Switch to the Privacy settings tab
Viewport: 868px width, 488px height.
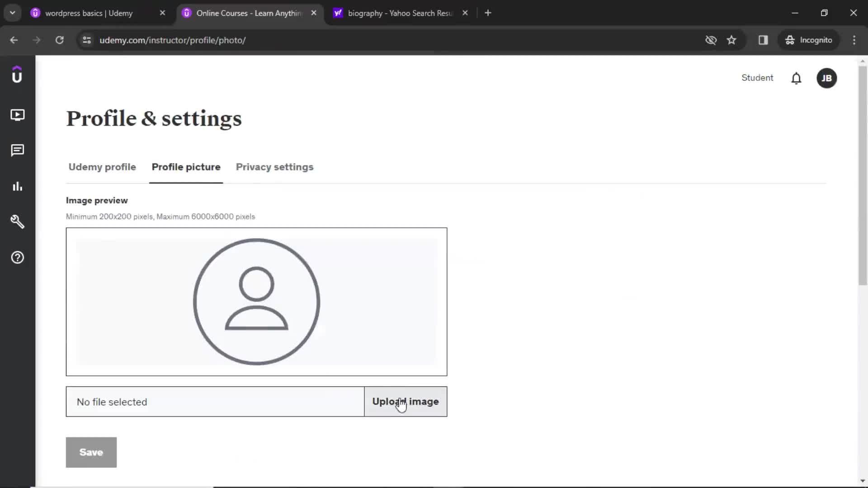[274, 167]
